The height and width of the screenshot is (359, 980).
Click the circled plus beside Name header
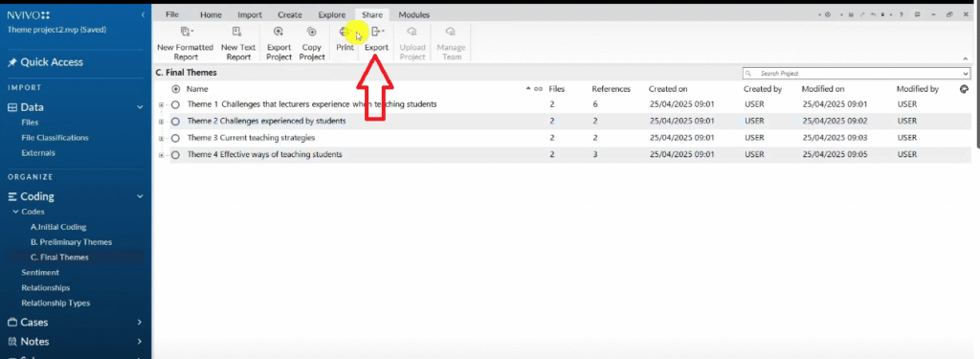click(176, 89)
